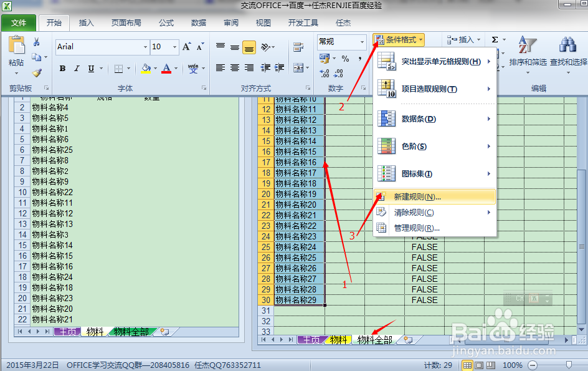Click the wrap text icon
588x371 pixels.
[298, 47]
